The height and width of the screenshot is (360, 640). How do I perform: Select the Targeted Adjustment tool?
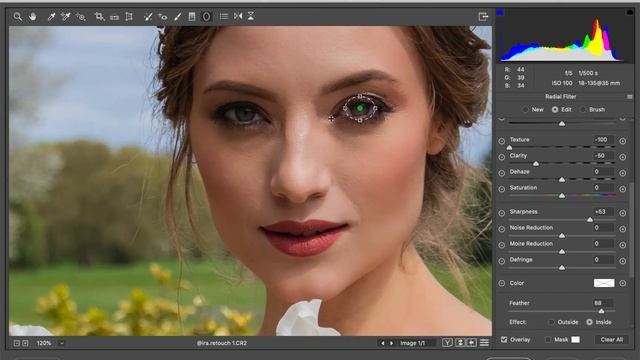point(80,16)
